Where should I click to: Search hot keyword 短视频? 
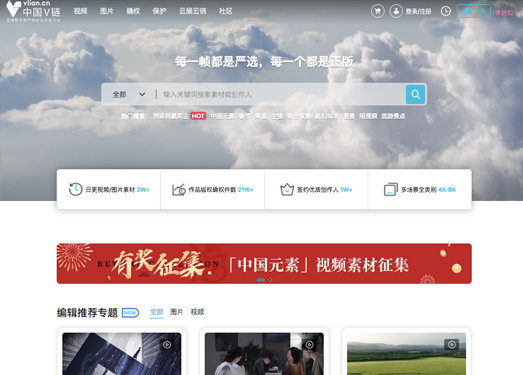tap(368, 116)
